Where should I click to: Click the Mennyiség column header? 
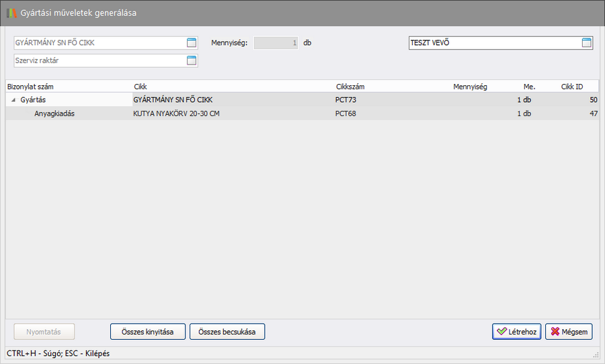[x=470, y=87]
